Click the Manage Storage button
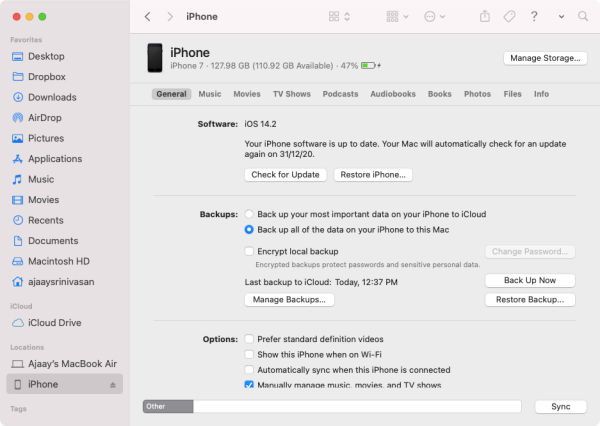Screen dimensions: 600x426 (x=544, y=58)
